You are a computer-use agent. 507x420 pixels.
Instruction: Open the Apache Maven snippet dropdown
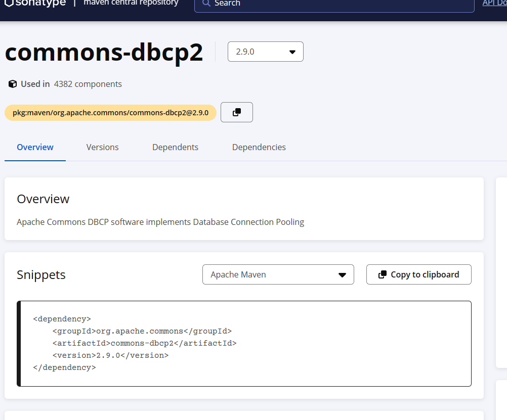pyautogui.click(x=278, y=274)
